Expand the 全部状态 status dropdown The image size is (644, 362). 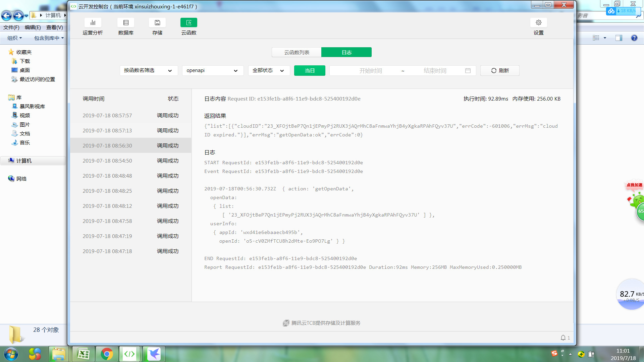pos(269,71)
